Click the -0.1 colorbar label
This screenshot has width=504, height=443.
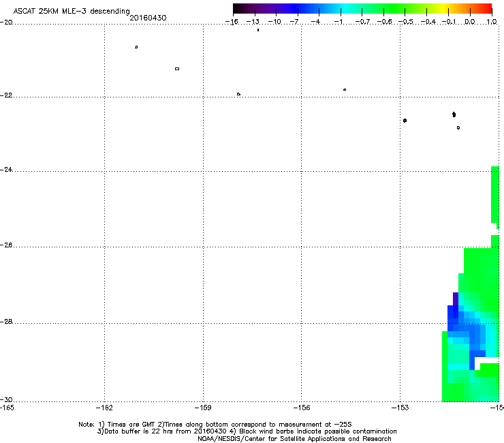(449, 22)
